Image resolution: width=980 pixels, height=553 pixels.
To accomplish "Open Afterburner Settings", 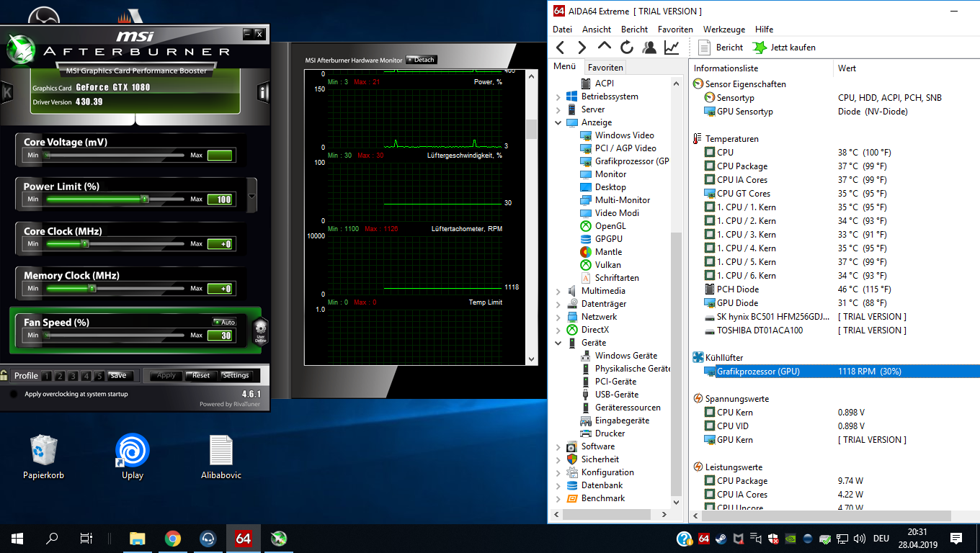I will 236,375.
